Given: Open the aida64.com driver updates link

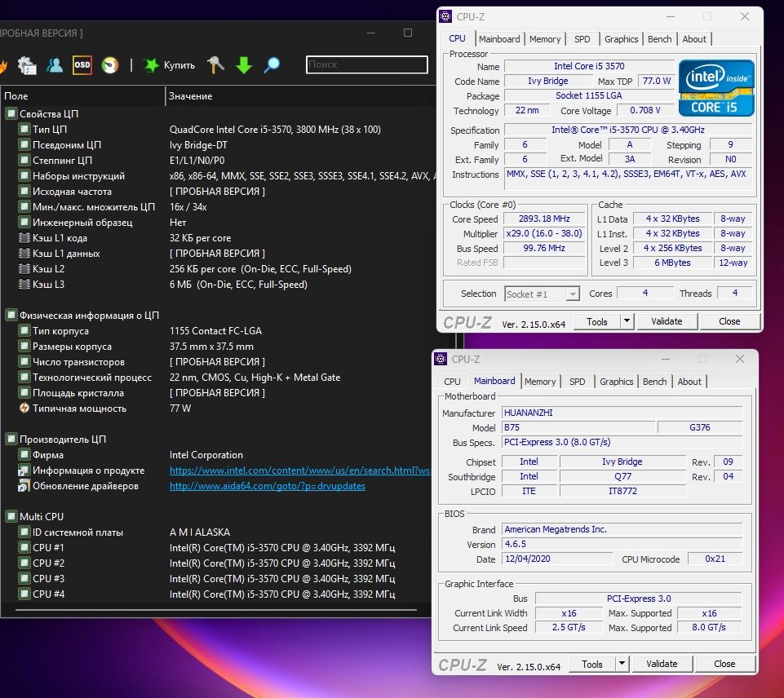Looking at the screenshot, I should click(268, 486).
